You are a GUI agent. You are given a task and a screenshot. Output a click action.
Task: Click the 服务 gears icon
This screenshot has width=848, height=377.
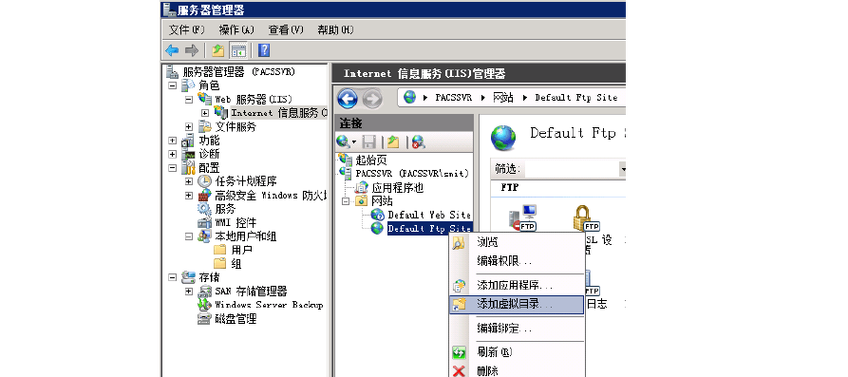[x=204, y=209]
